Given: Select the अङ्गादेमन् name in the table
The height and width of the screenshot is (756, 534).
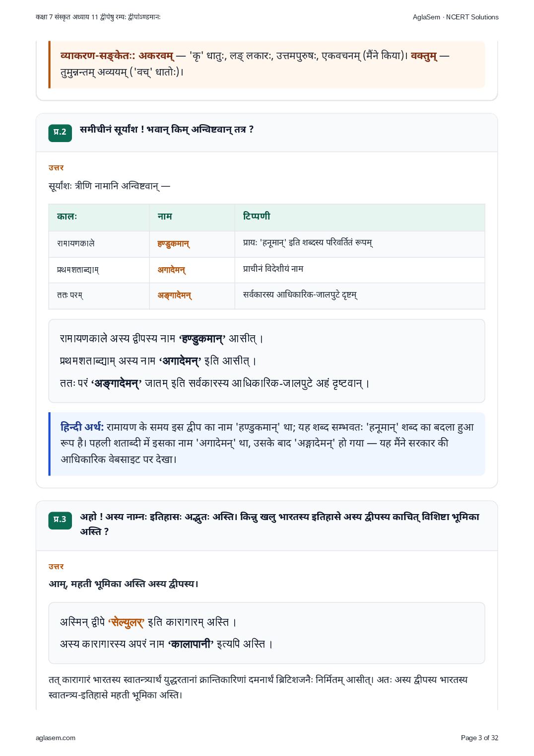Looking at the screenshot, I should [x=175, y=296].
